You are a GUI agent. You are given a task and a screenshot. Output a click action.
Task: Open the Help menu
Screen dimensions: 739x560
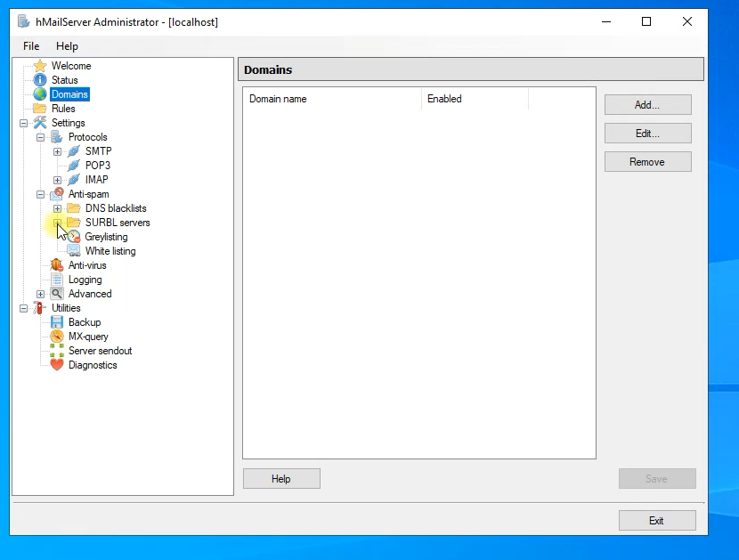pos(67,46)
